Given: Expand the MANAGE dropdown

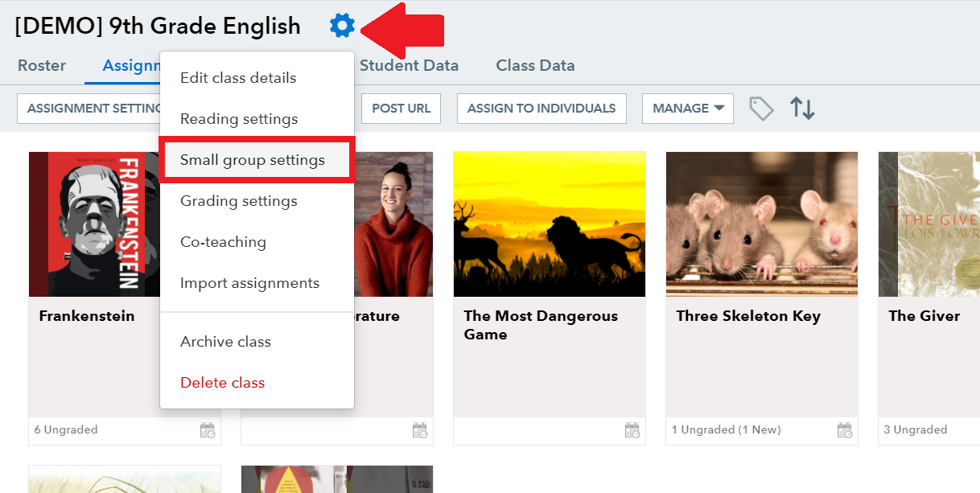Looking at the screenshot, I should click(688, 109).
